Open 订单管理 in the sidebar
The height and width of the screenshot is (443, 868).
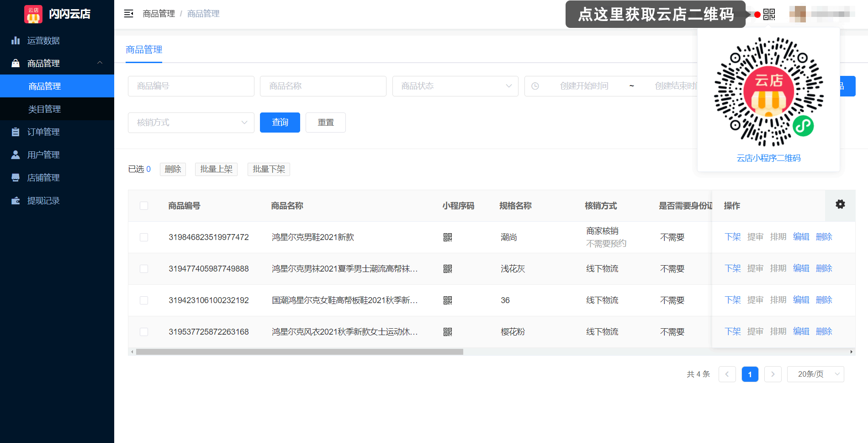click(x=57, y=132)
